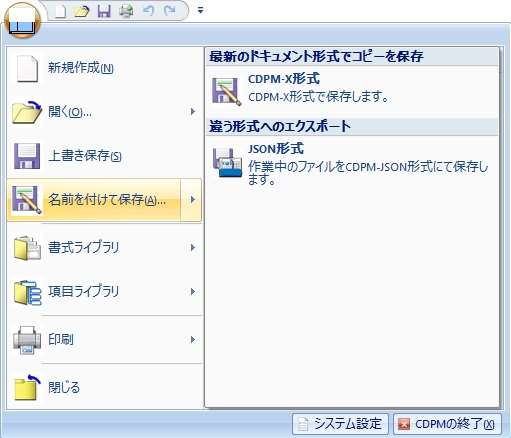Click the printer icon beside 印刷

pos(27,340)
